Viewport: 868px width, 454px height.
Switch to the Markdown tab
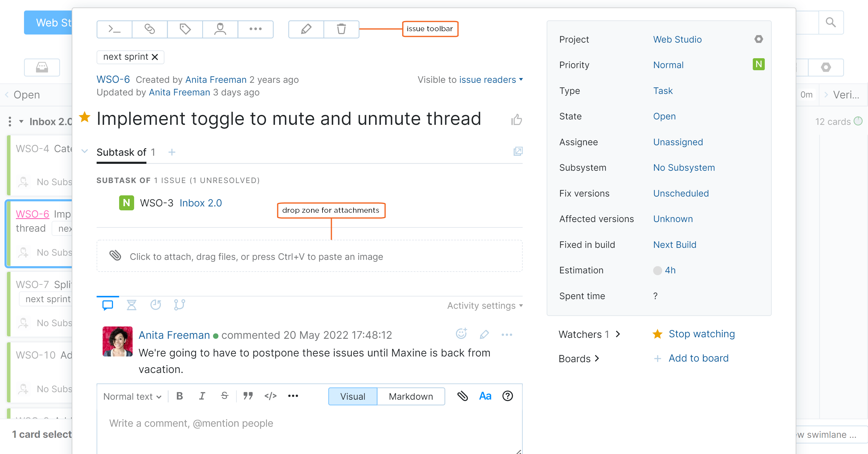tap(411, 396)
